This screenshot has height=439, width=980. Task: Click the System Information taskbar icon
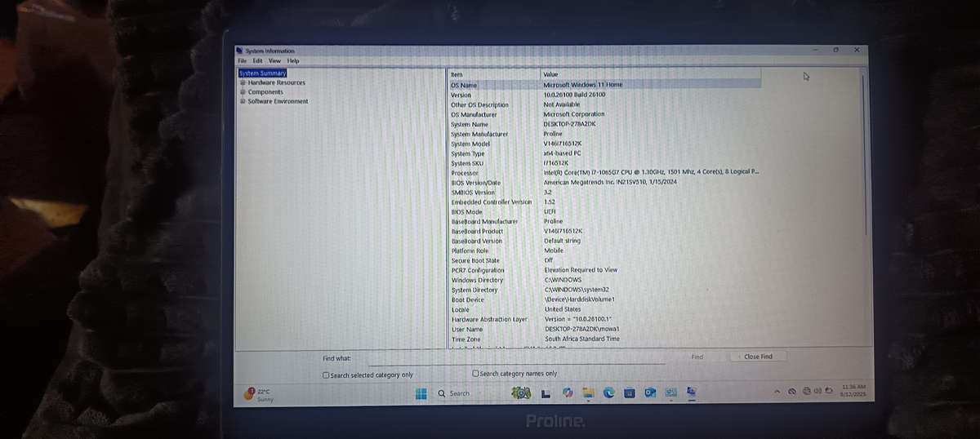(x=691, y=393)
